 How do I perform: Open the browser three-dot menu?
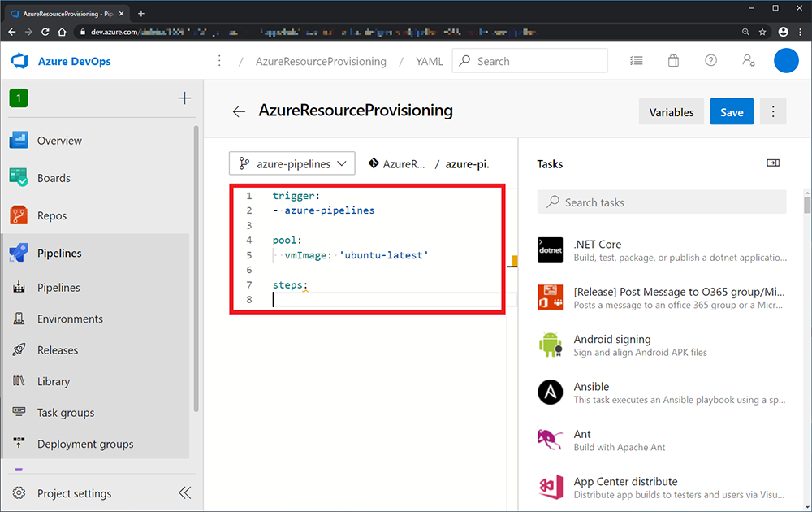pyautogui.click(x=801, y=33)
